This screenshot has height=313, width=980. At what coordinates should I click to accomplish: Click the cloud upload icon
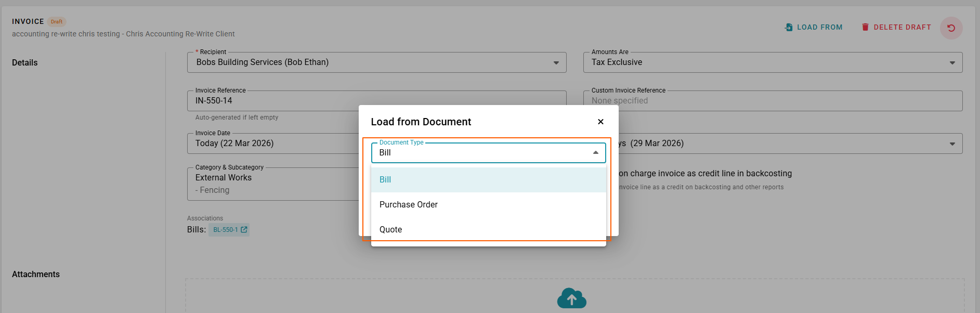click(571, 298)
